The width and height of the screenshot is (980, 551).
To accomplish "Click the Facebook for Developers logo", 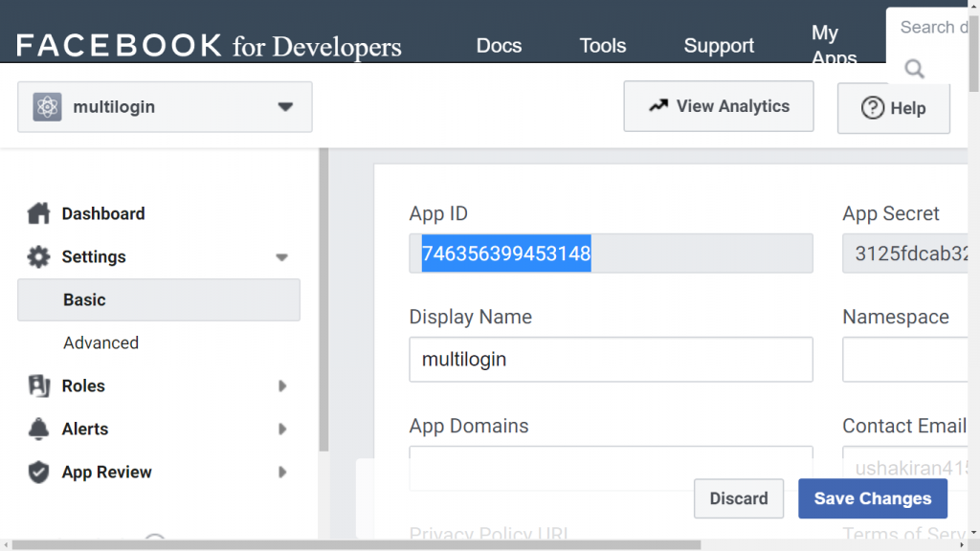I will [x=209, y=46].
